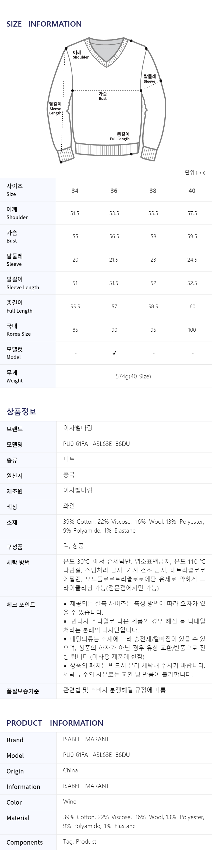Click the 상품정보 section heading
Image resolution: width=212 pixels, height=868 pixels.
(x=21, y=411)
